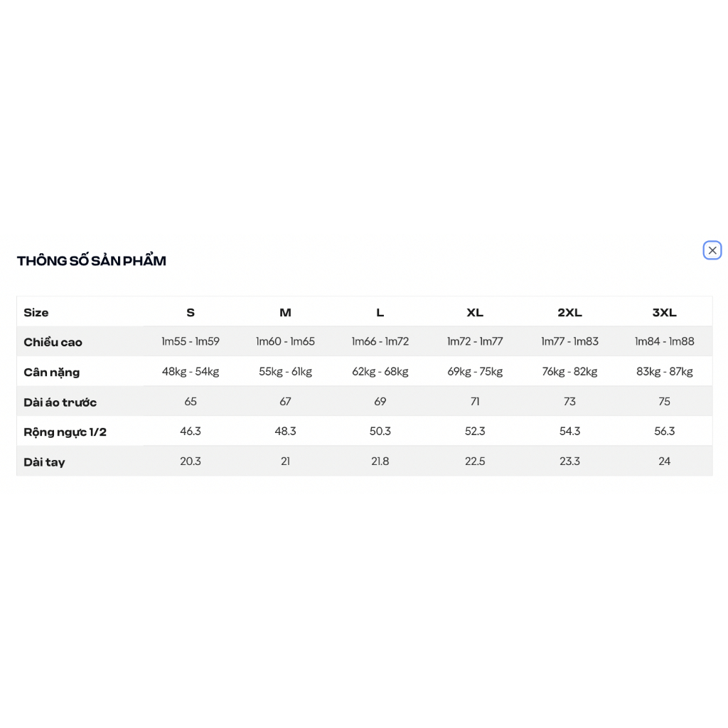Close the product specifications popup

click(x=712, y=250)
